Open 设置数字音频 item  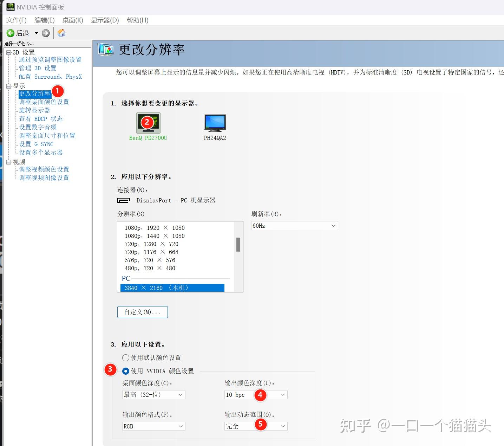[x=38, y=127]
